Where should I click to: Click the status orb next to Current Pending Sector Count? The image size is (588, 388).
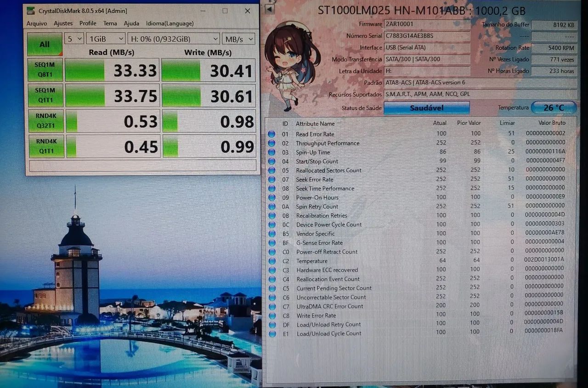tap(272, 288)
